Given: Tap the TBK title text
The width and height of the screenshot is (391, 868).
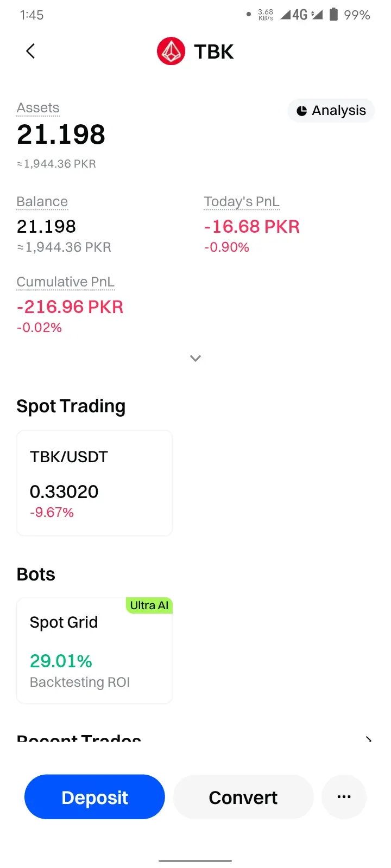Looking at the screenshot, I should pyautogui.click(x=214, y=52).
